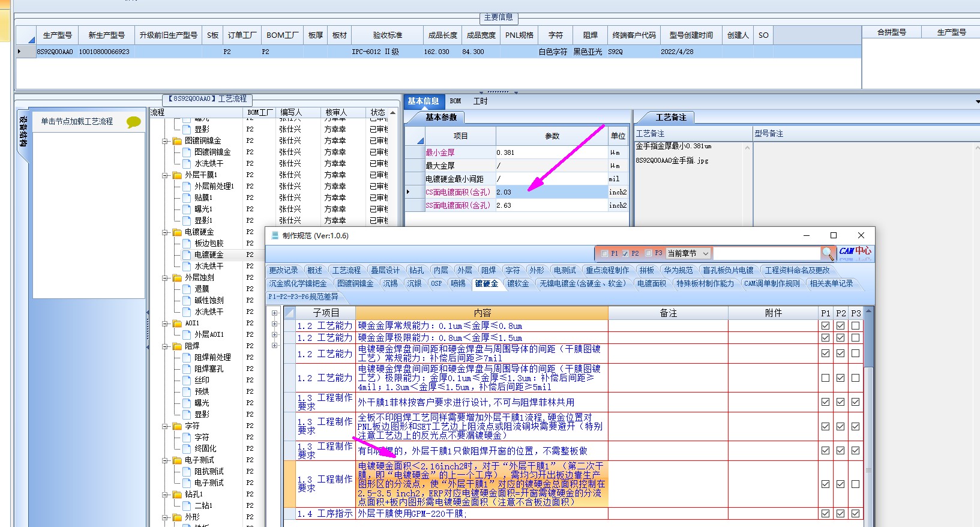Collapse the 电镀硬金 tree group
Image resolution: width=980 pixels, height=527 pixels.
pyautogui.click(x=164, y=232)
